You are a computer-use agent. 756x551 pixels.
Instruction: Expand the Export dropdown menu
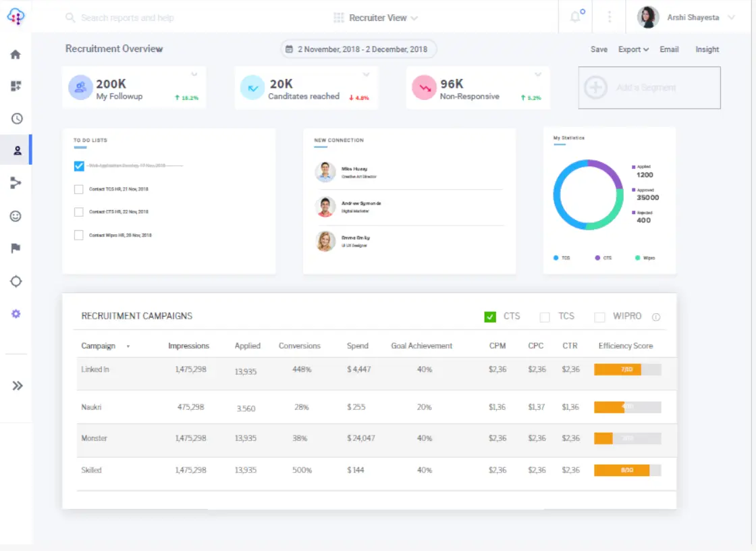pos(633,49)
